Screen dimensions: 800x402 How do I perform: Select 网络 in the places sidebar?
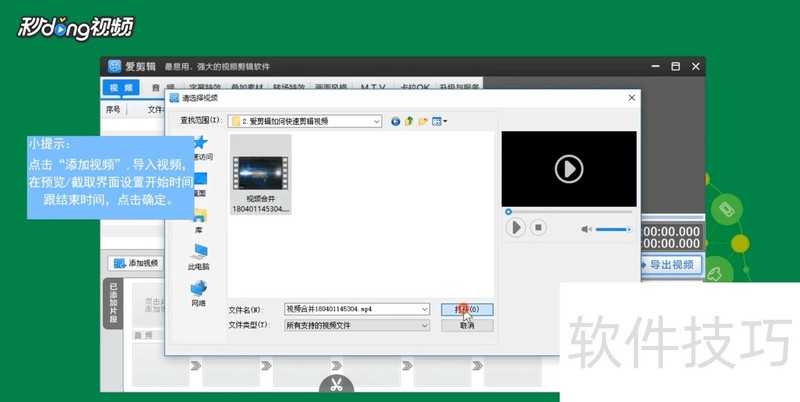tap(198, 293)
